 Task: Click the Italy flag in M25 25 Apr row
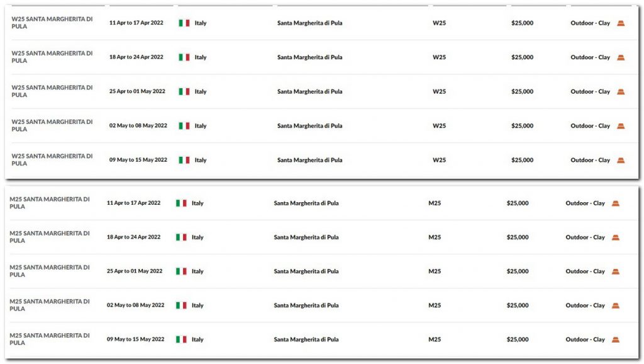[x=181, y=271]
